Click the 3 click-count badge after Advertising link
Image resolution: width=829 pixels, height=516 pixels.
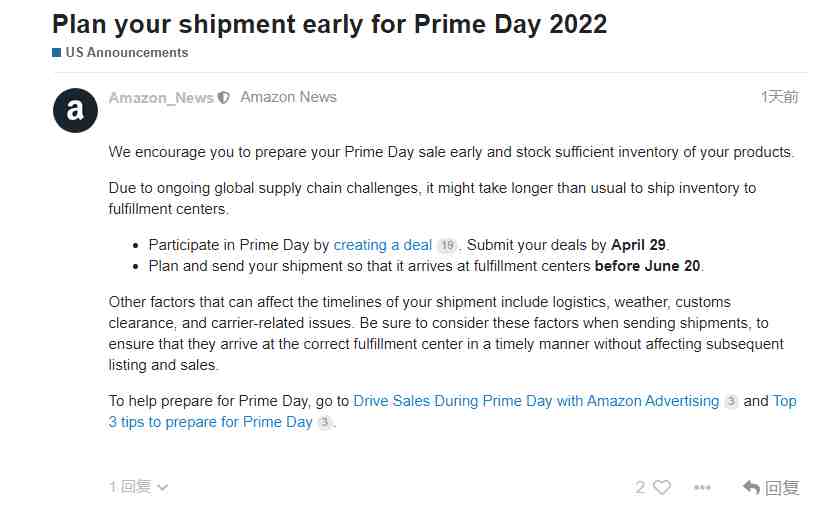[731, 401]
